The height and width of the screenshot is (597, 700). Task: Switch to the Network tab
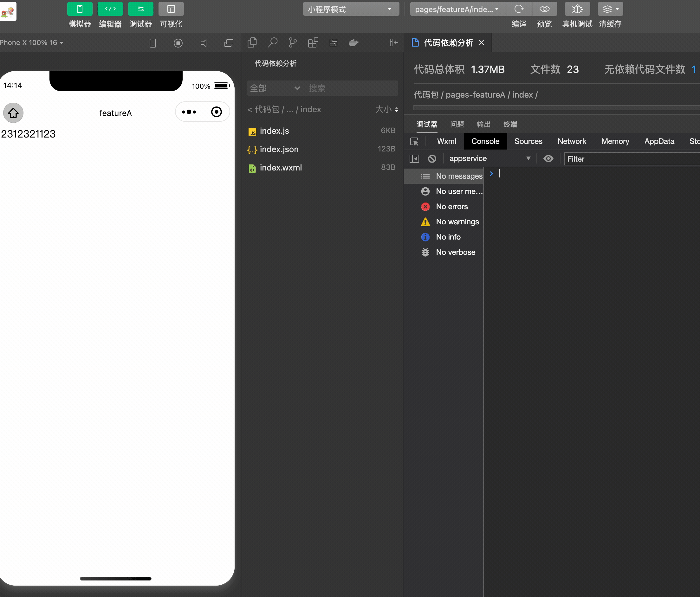click(572, 141)
